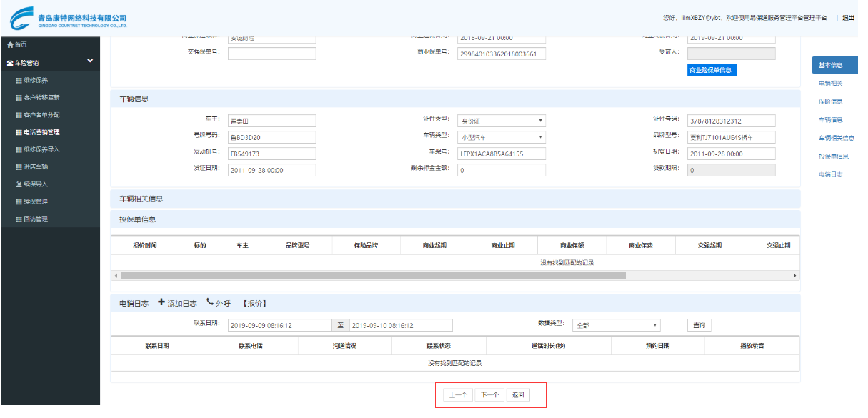Click the 报价时间 column header
The width and height of the screenshot is (868, 418).
tap(144, 245)
